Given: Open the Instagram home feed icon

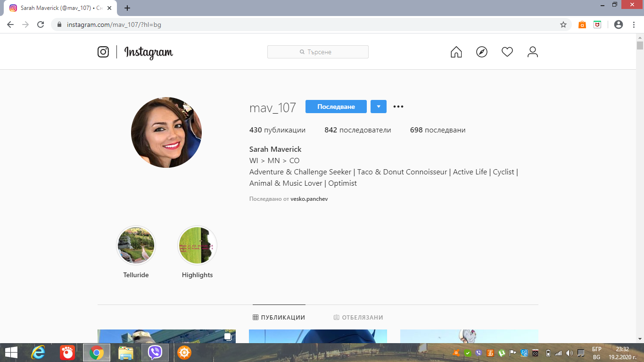Looking at the screenshot, I should pyautogui.click(x=456, y=52).
